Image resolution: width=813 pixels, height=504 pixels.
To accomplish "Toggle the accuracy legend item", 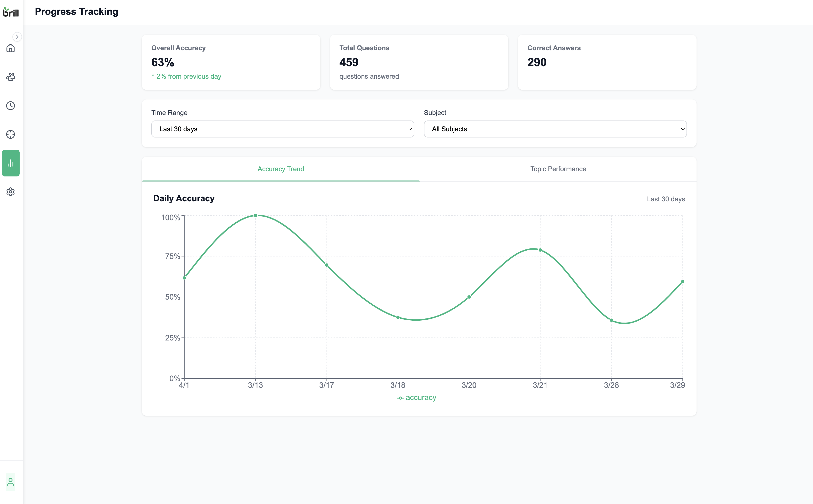I will tap(417, 398).
